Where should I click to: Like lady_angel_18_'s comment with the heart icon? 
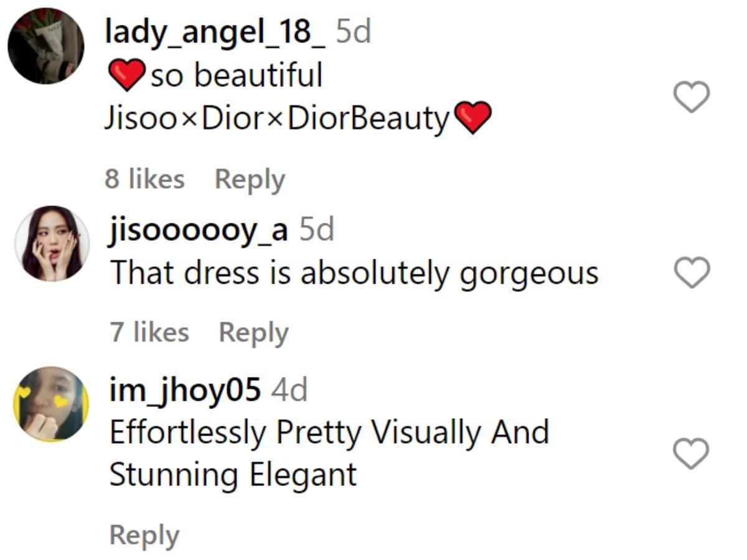(692, 97)
